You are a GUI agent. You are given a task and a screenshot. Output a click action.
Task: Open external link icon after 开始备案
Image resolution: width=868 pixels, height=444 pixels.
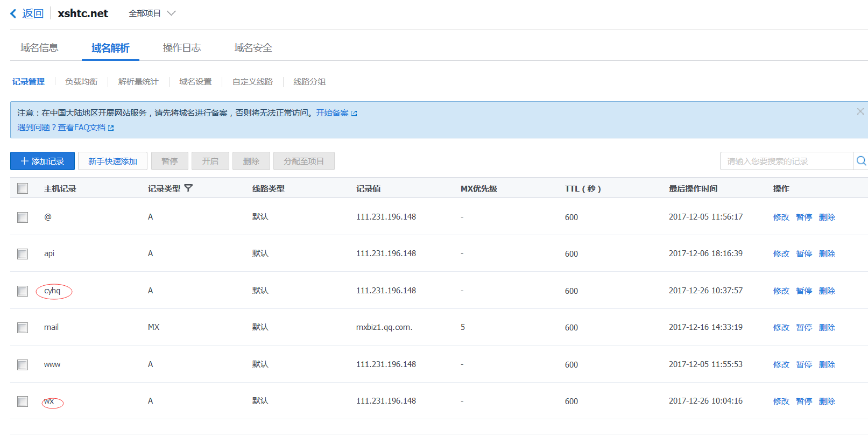click(x=354, y=114)
